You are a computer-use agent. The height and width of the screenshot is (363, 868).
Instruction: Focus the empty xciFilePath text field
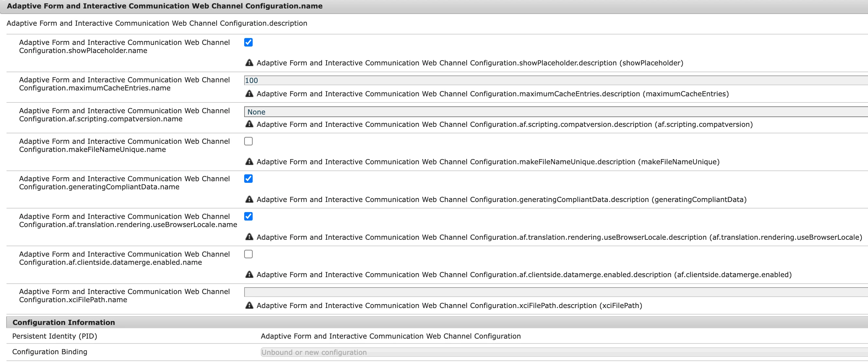coord(555,292)
